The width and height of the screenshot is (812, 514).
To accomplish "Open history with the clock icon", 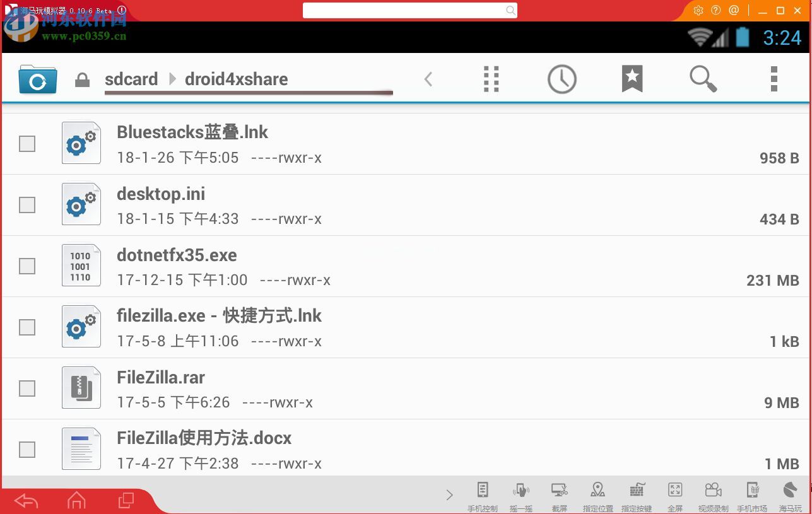I will pos(562,79).
